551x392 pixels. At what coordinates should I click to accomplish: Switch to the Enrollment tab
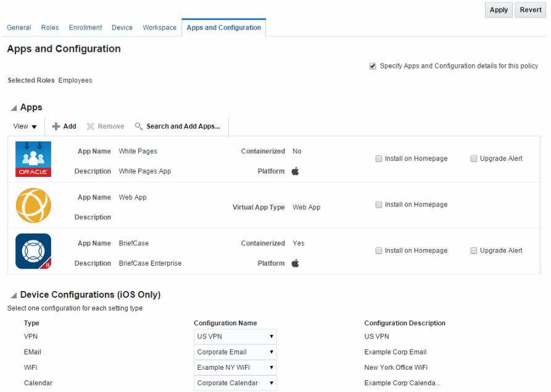coord(85,28)
